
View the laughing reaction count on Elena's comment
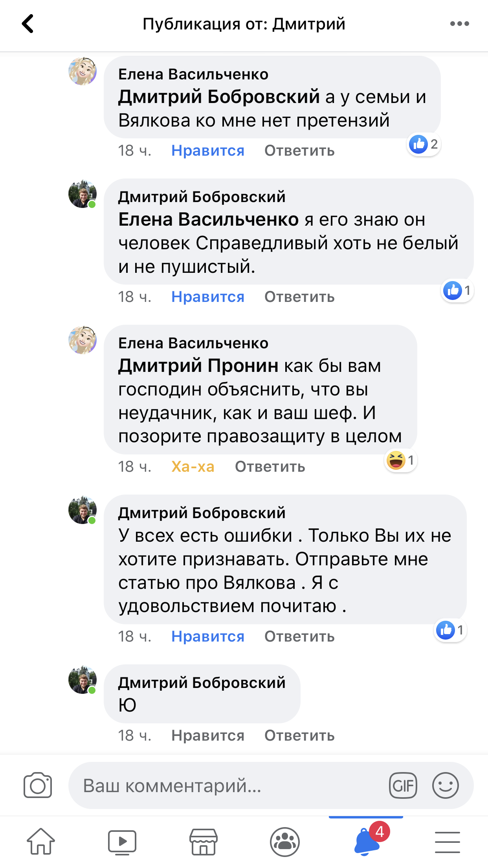(401, 460)
